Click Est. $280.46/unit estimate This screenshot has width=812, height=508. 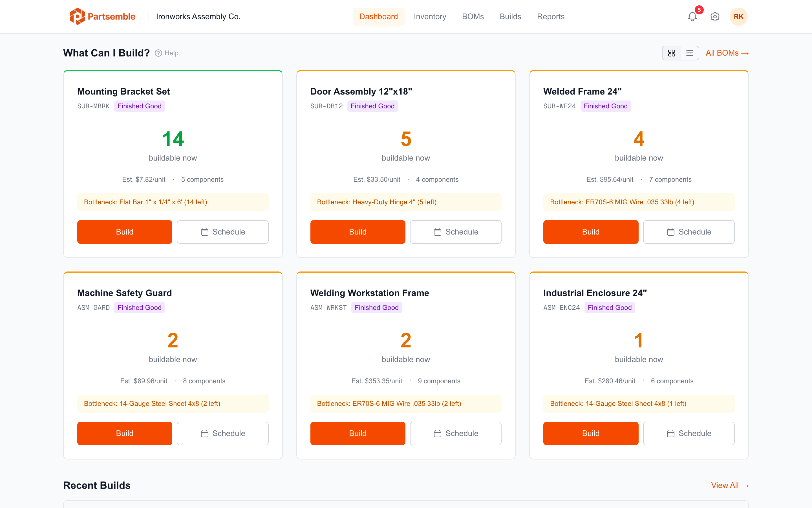610,381
